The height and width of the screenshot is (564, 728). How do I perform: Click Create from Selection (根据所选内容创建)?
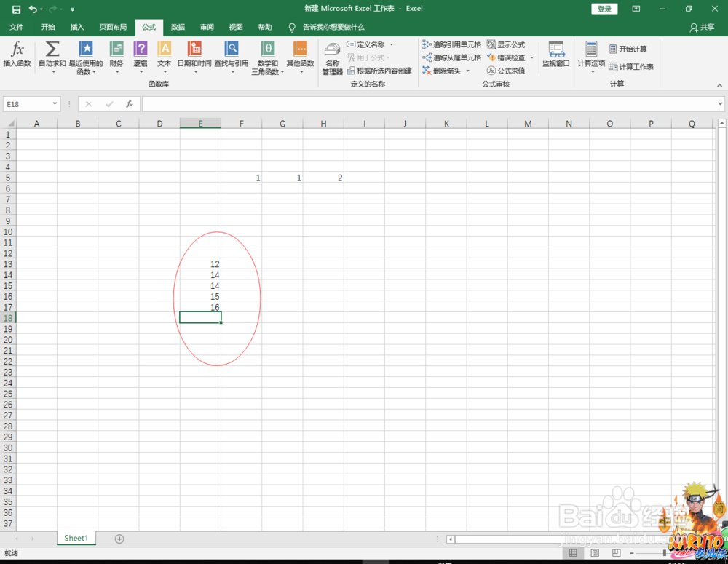(x=379, y=71)
